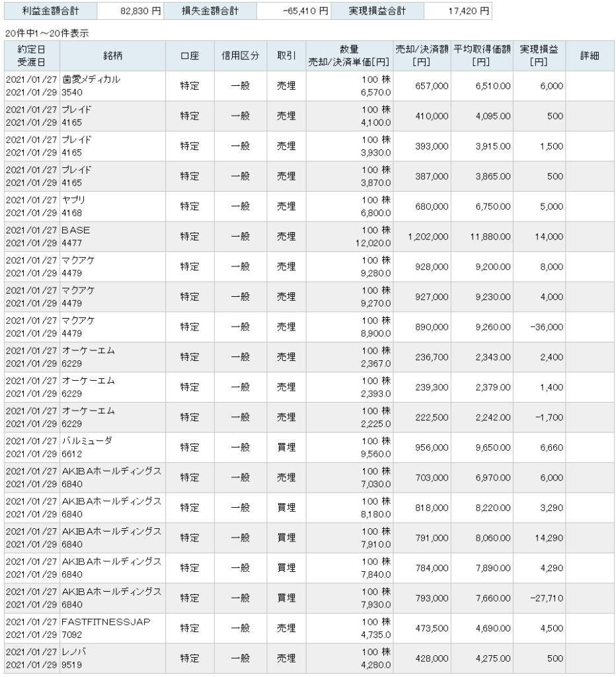Click the 利益金額合計 value 82,830 円
This screenshot has width=616, height=677.
tap(140, 11)
